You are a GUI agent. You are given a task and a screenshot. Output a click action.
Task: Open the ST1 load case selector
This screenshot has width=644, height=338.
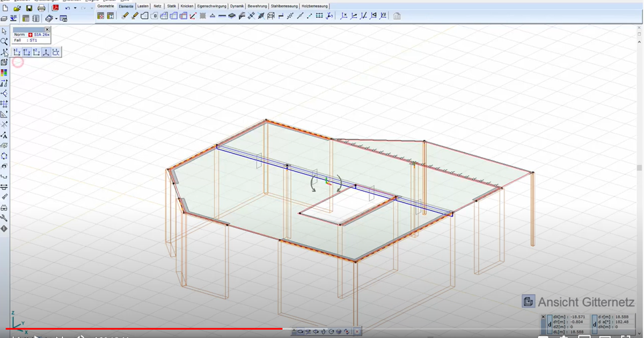33,40
